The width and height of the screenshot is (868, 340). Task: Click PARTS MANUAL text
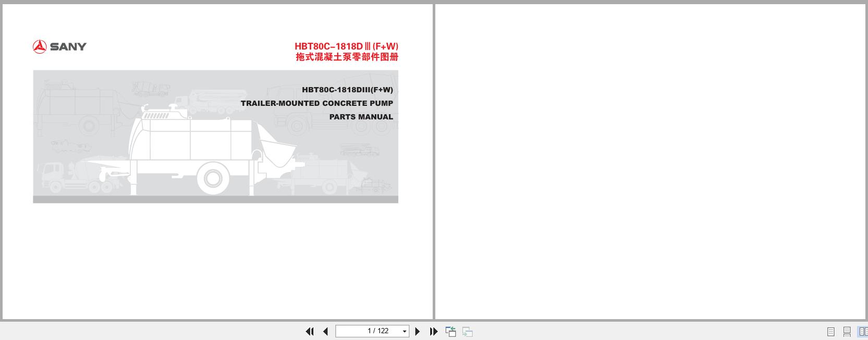click(361, 117)
